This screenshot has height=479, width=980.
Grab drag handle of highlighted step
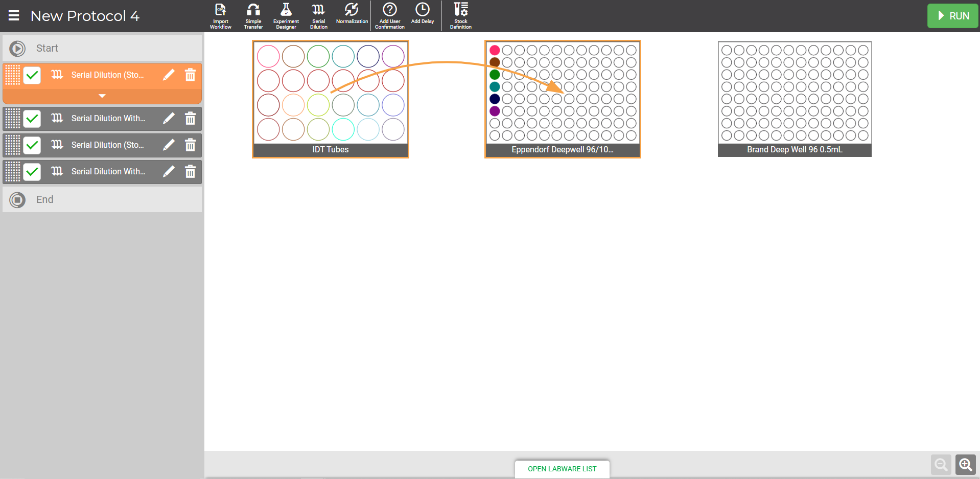click(13, 75)
